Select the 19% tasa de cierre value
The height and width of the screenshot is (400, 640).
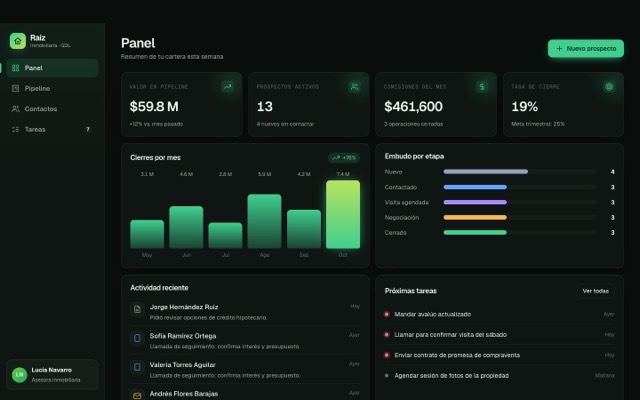pos(524,107)
